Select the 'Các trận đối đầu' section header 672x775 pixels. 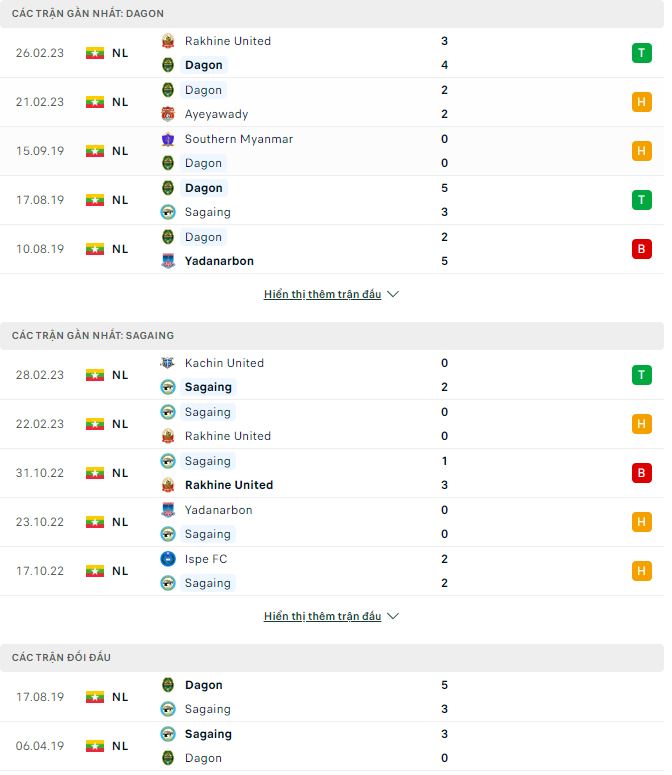pos(62,657)
